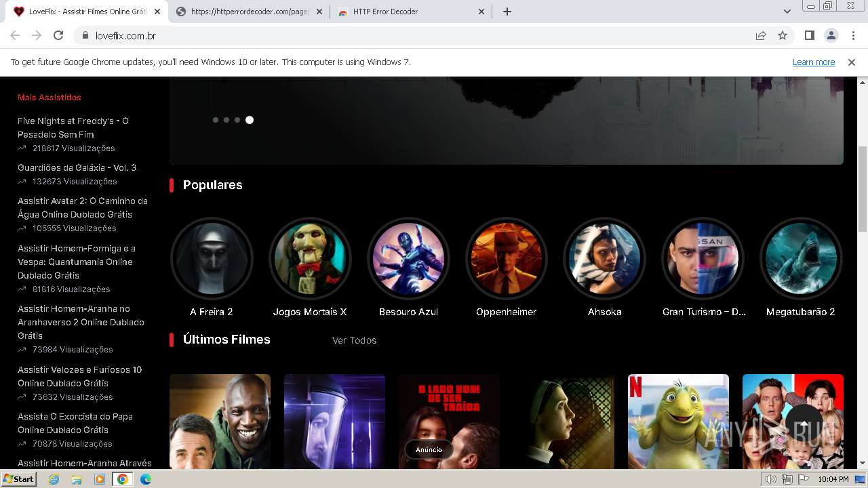Screen dimensions: 868x488
Task: Share this page from the address bar
Action: tap(761, 35)
